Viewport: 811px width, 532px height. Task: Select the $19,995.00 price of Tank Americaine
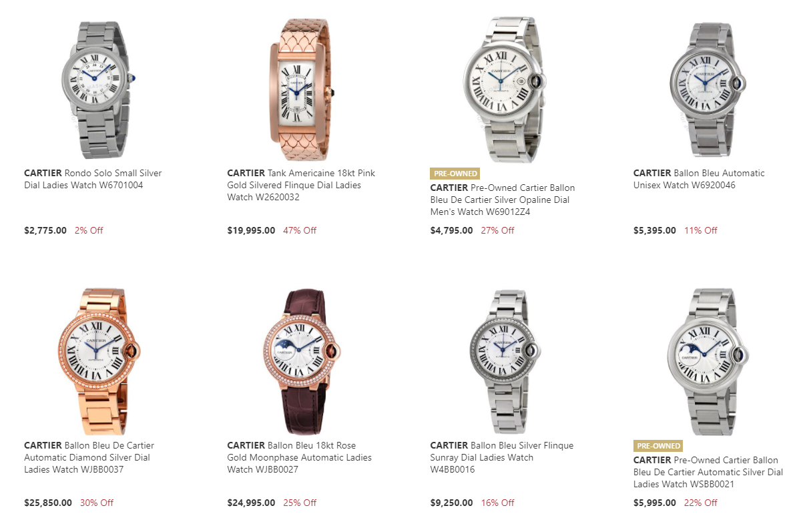coord(251,230)
